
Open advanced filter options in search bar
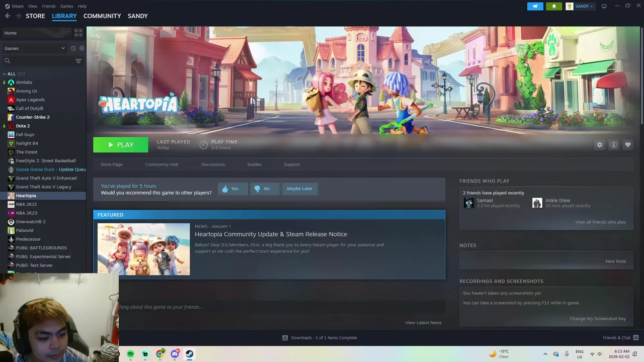[78, 61]
